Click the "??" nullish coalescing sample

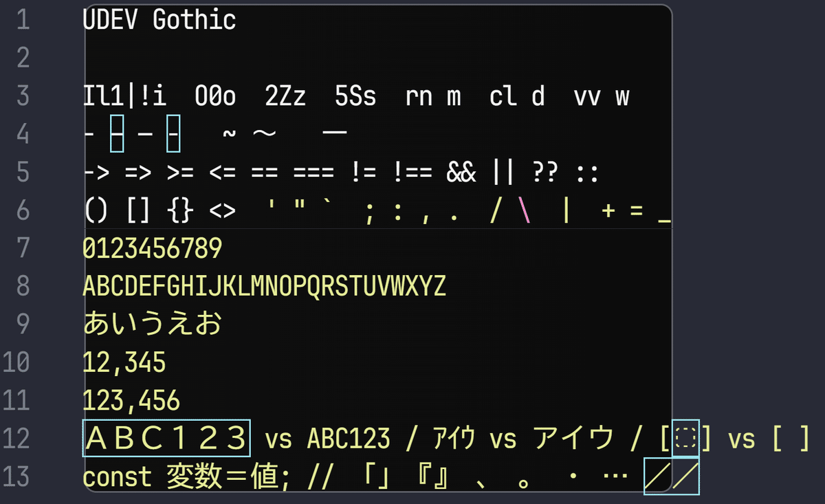547,172
